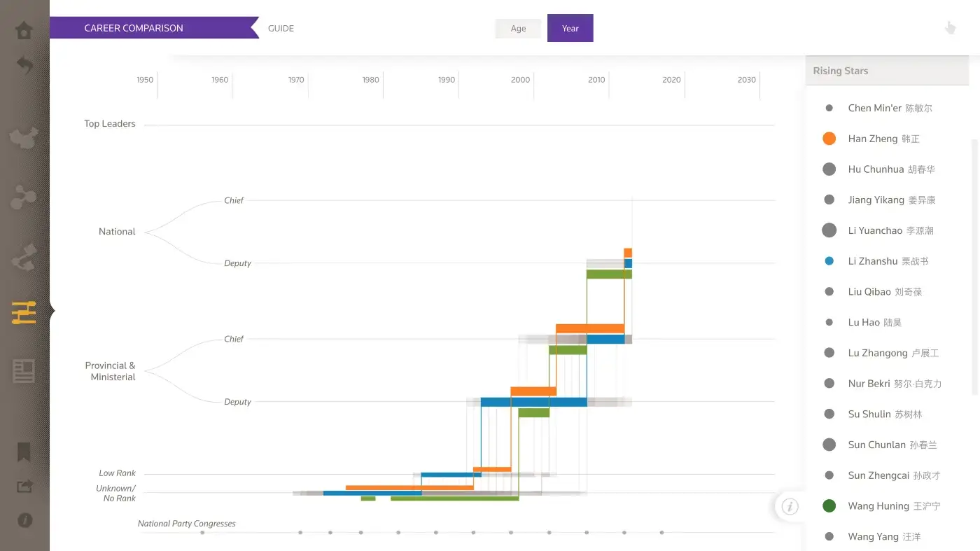This screenshot has width=980, height=551.
Task: Click the last National Party Congress dot
Action: tap(661, 533)
